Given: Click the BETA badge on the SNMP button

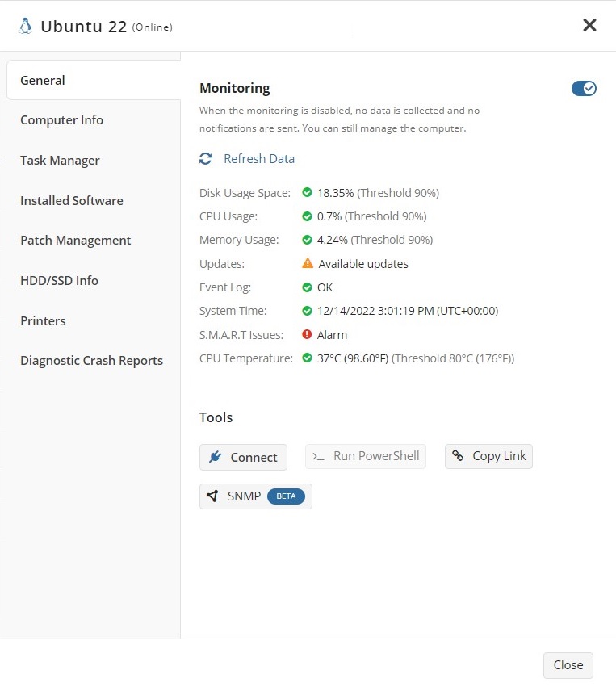Looking at the screenshot, I should tap(286, 496).
